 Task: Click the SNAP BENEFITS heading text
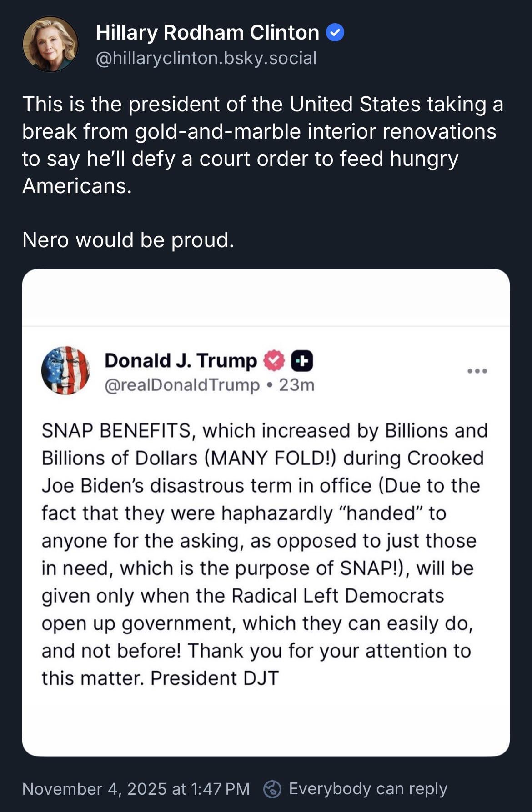point(116,431)
